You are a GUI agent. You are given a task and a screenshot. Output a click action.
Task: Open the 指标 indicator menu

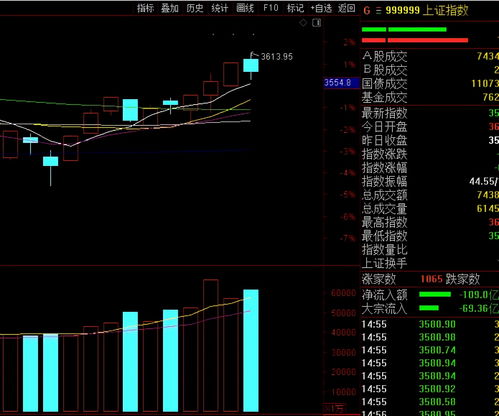coord(146,8)
